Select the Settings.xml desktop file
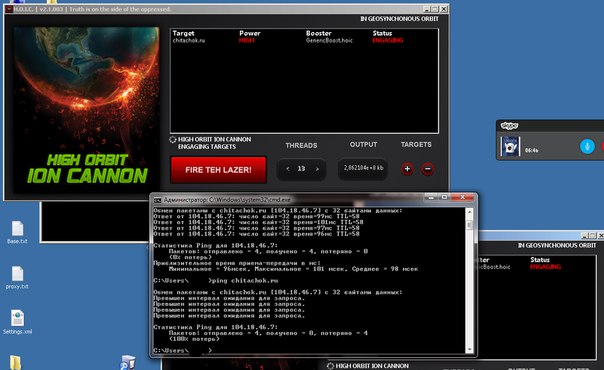Screen dimensions: 604x370 coord(17,322)
